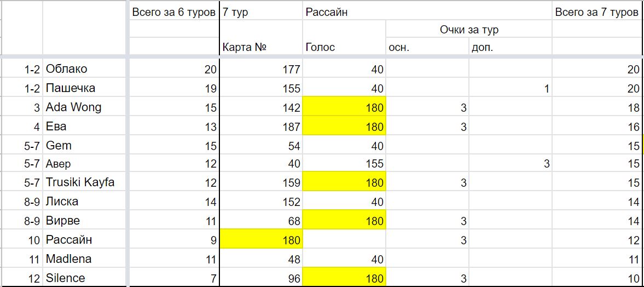Click the Silence name cell

pos(85,278)
